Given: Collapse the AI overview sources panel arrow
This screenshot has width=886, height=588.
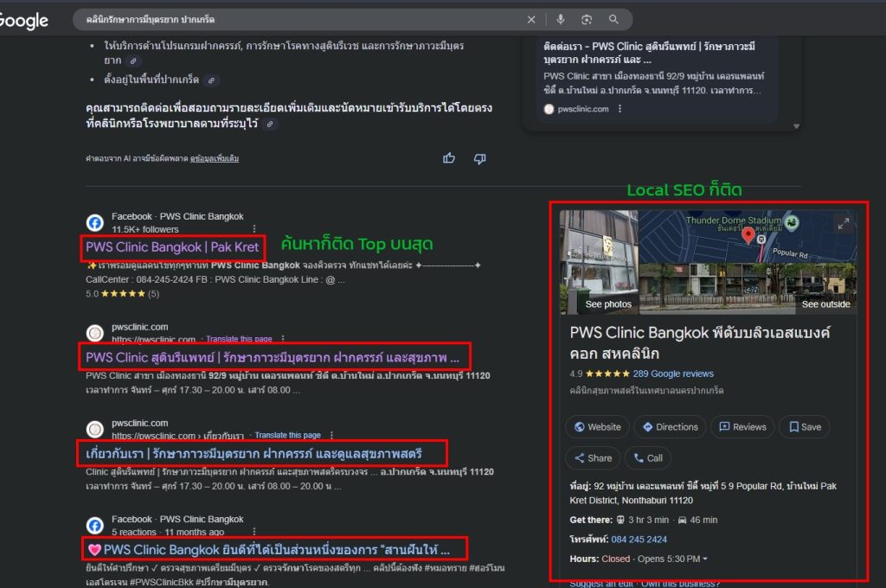Looking at the screenshot, I should pos(796,126).
